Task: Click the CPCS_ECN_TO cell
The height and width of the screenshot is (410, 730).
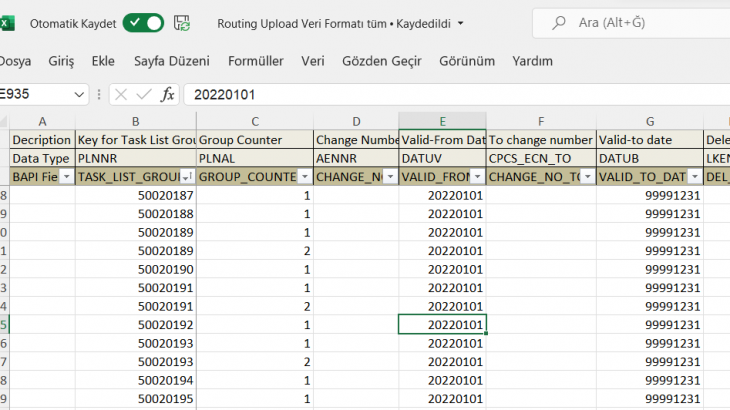Action: point(541,159)
